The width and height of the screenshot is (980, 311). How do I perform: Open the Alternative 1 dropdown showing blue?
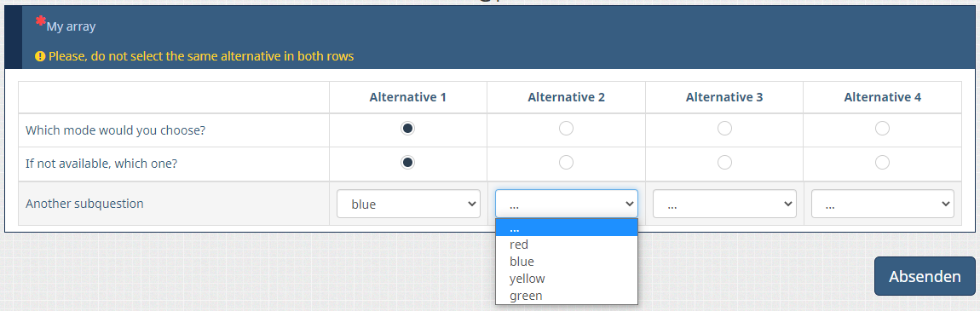tap(408, 204)
